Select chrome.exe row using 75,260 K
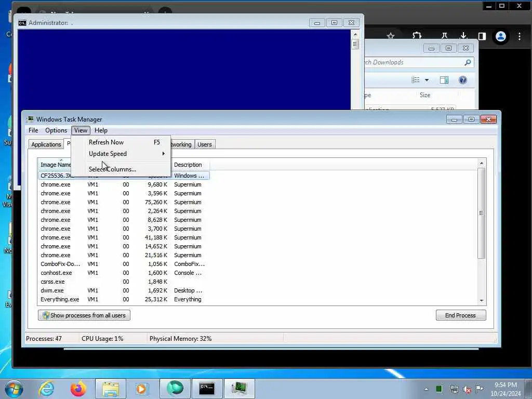The height and width of the screenshot is (399, 532). click(124, 202)
